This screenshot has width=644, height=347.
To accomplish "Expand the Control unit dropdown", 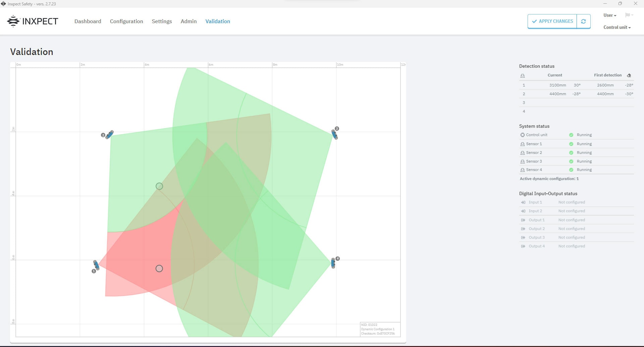I will 617,27.
